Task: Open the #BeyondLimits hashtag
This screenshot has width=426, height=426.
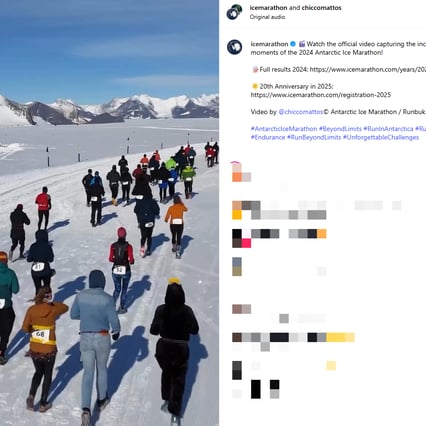Action: tap(340, 129)
